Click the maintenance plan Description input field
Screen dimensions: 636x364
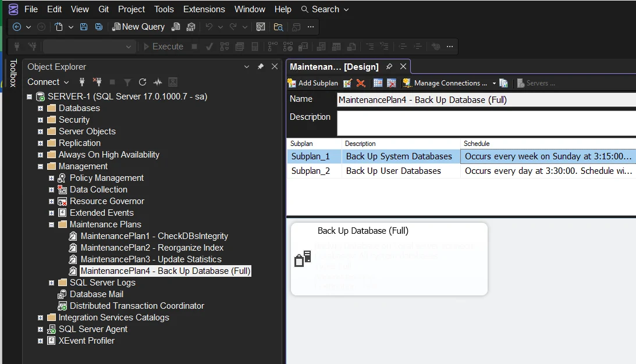tap(486, 123)
